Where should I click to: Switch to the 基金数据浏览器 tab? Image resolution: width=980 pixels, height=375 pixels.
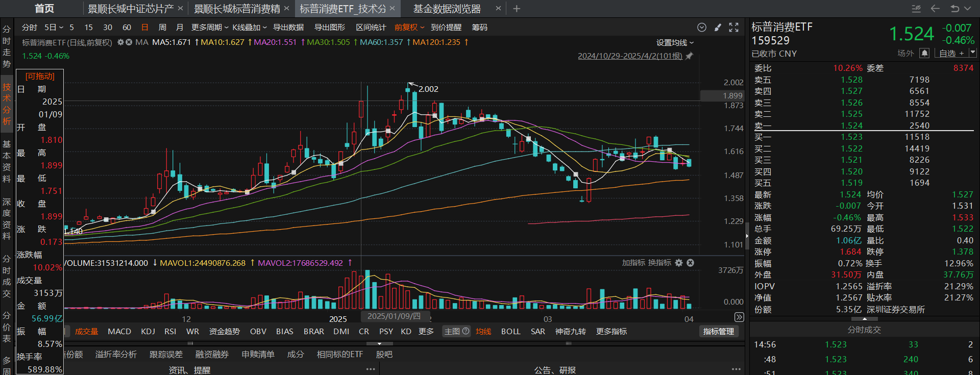coord(447,9)
